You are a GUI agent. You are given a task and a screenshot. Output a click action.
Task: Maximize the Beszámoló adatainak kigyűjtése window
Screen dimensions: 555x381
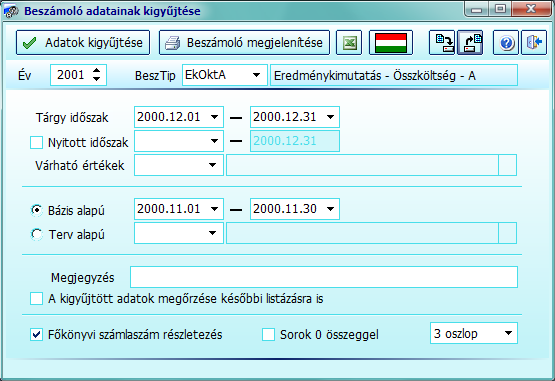500,9
